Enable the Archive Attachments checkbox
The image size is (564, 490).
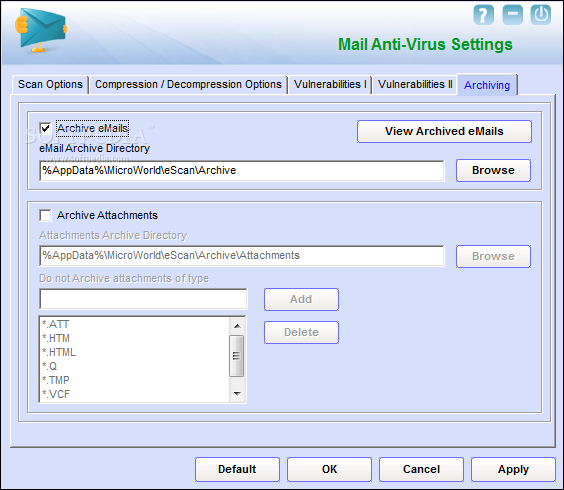(x=45, y=215)
